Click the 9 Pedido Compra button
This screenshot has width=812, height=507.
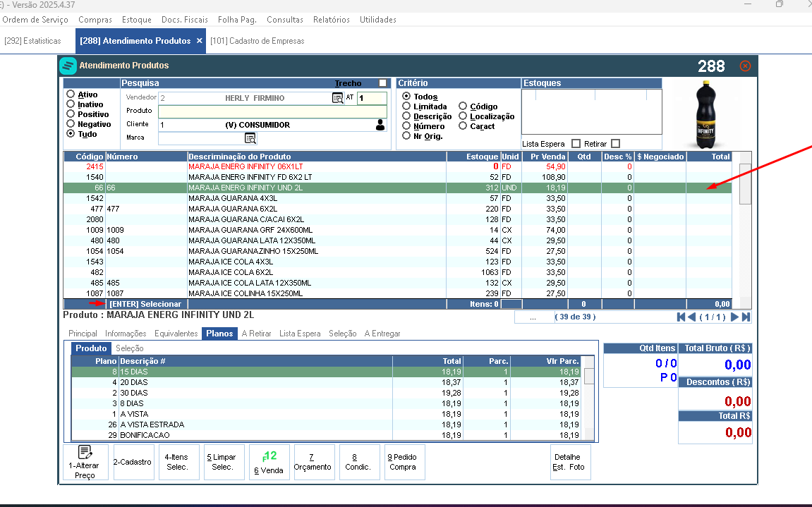[403, 462]
